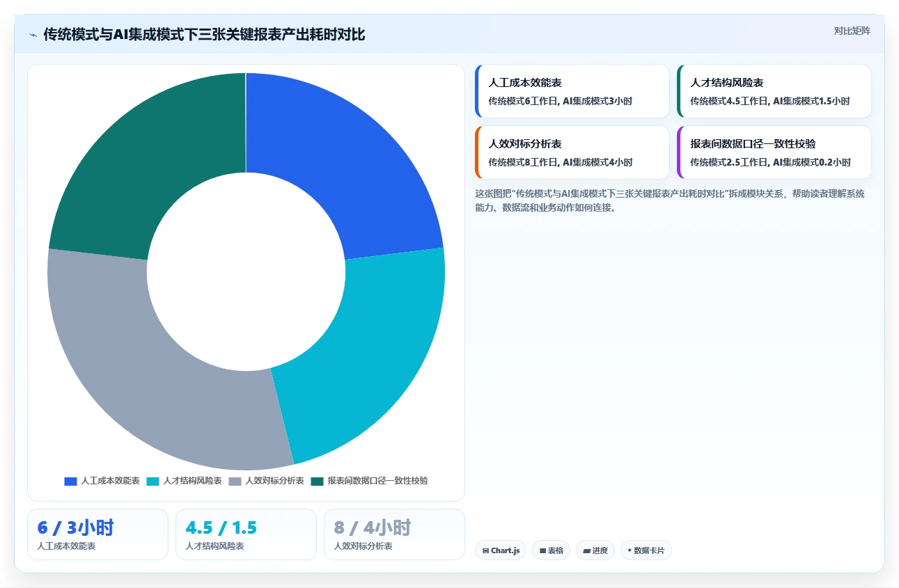
Task: Click the icon inside the 进度 tag
Action: (x=586, y=550)
